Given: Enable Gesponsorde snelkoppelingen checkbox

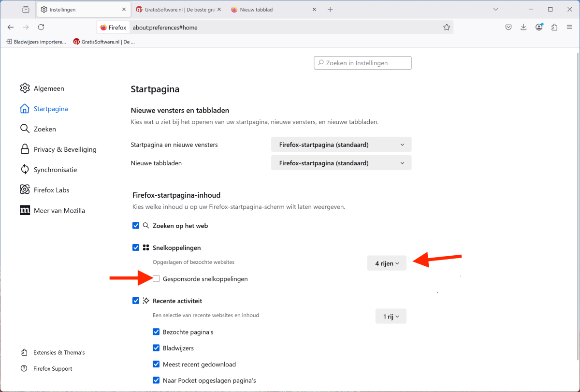Looking at the screenshot, I should tap(156, 278).
